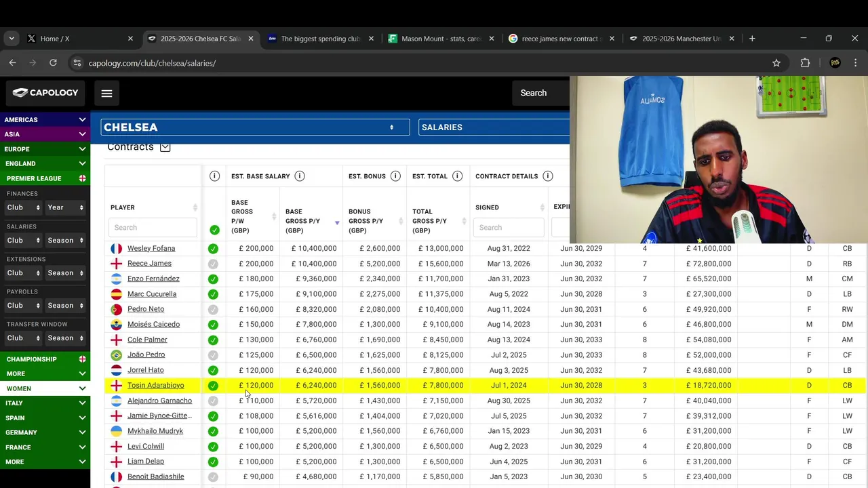
Task: Click the flag icon next to Championship
Action: (82, 359)
